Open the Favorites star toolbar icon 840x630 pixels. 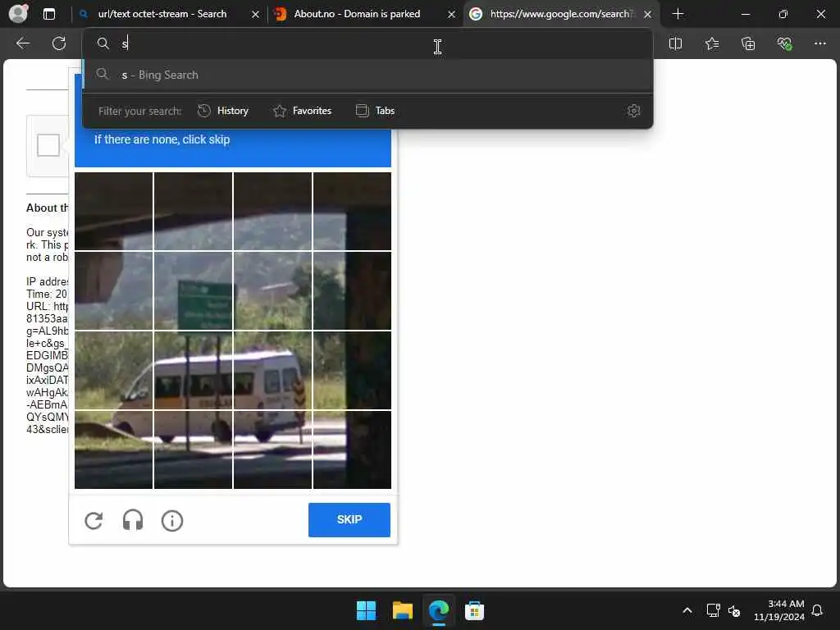point(712,43)
